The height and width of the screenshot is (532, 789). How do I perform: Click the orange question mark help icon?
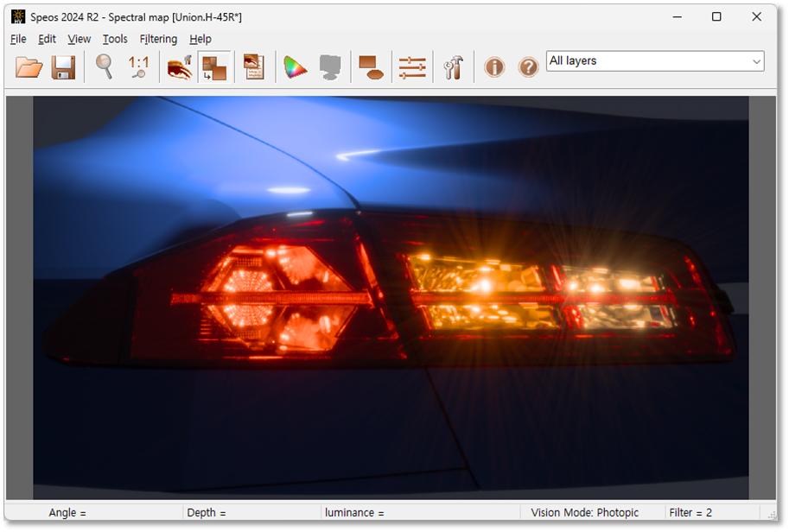[x=528, y=66]
